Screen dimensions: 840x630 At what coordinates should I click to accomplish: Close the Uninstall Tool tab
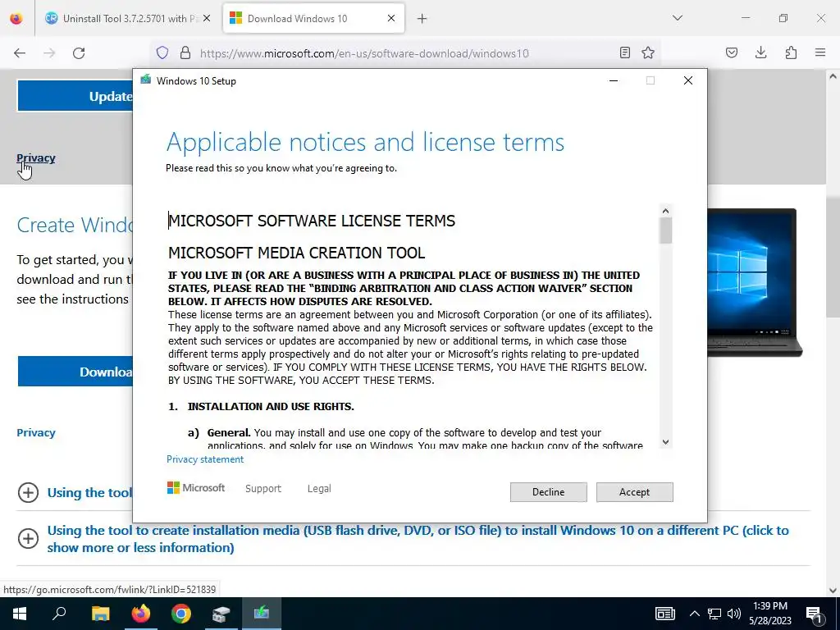pos(207,19)
